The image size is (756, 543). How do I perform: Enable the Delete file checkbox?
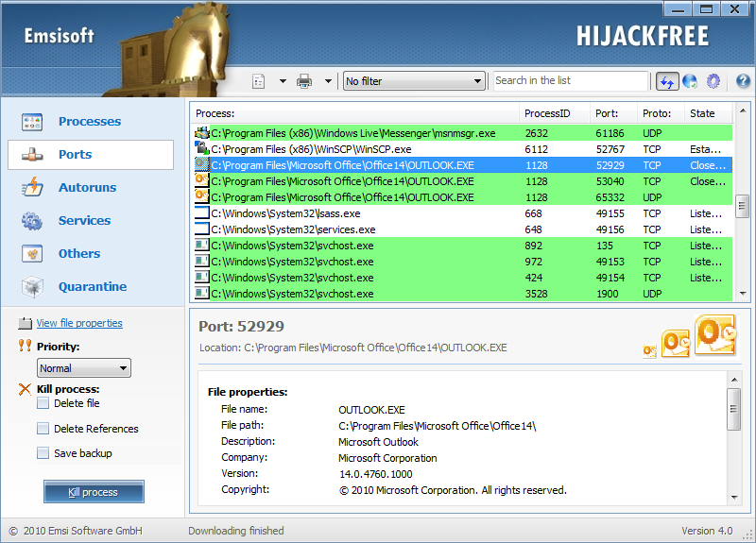pyautogui.click(x=43, y=403)
